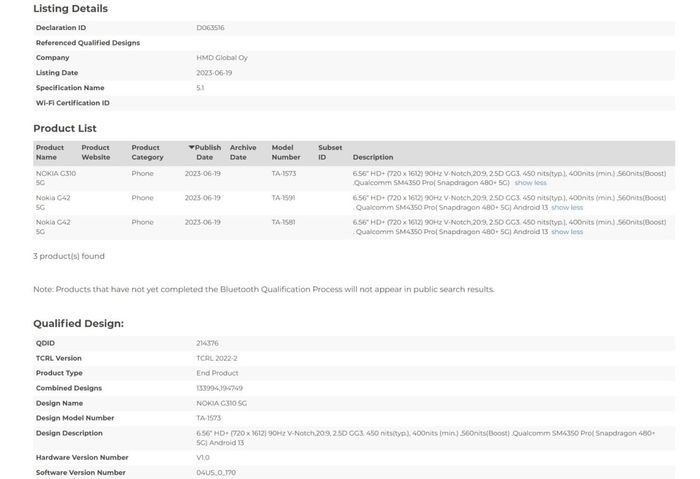Click the note about Bluetooth Qualification Process
This screenshot has height=479, width=700.
point(264,289)
